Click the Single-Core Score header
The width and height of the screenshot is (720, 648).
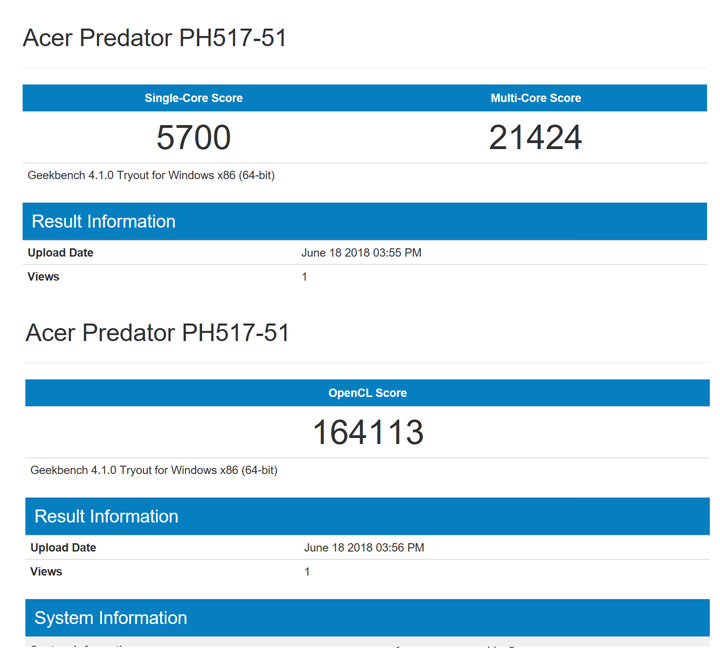(194, 98)
